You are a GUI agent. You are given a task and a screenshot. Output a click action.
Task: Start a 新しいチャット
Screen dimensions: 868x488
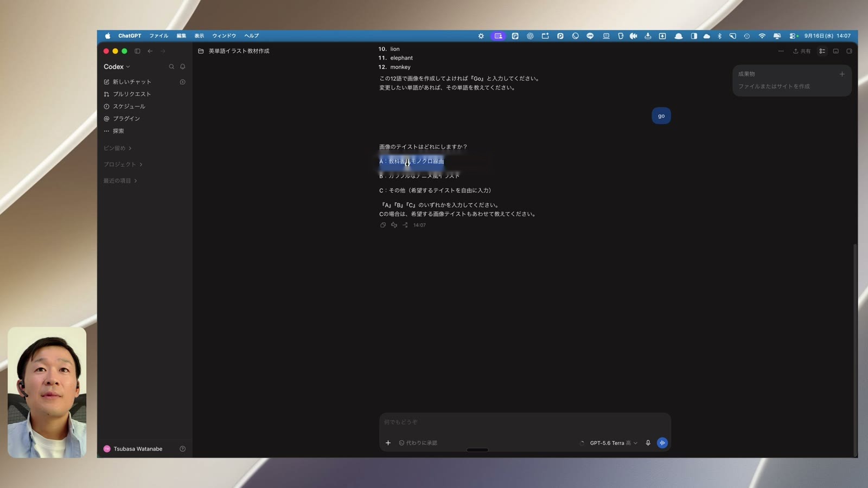coord(127,82)
